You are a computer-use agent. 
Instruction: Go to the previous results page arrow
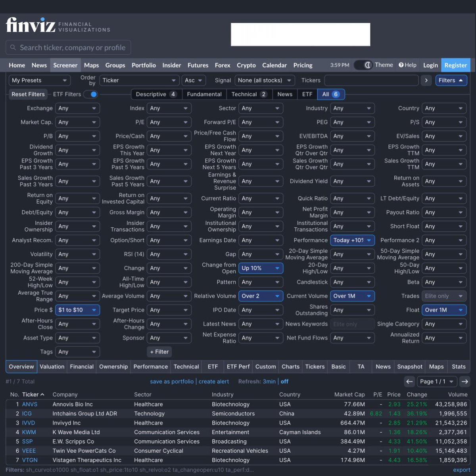[x=409, y=382]
